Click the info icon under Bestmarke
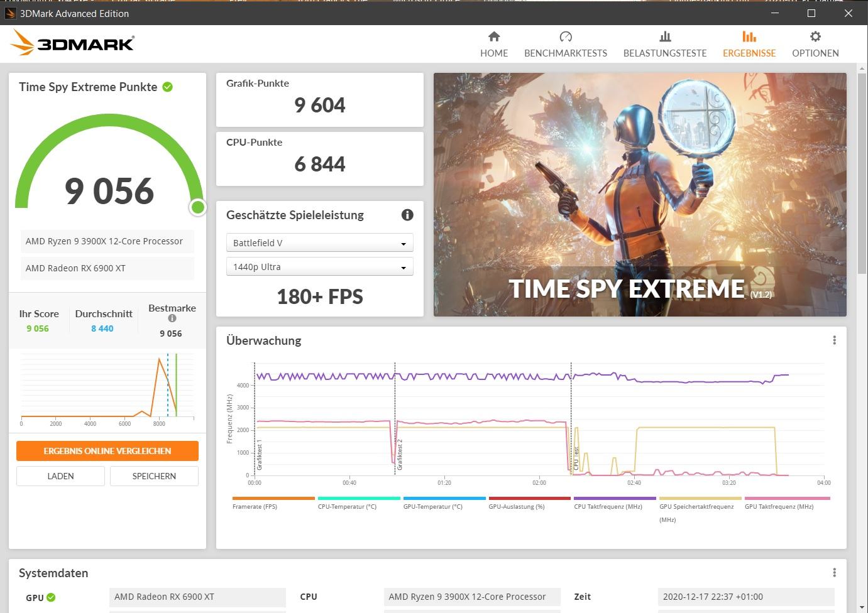Viewport: 868px width, 613px height. (172, 318)
